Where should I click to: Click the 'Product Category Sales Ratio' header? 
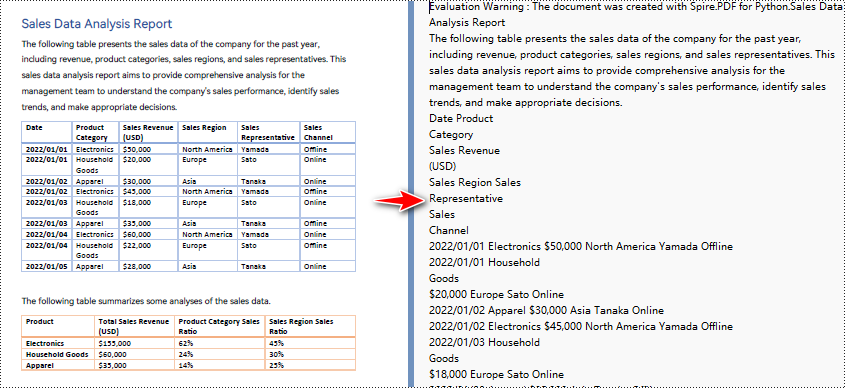pos(220,327)
